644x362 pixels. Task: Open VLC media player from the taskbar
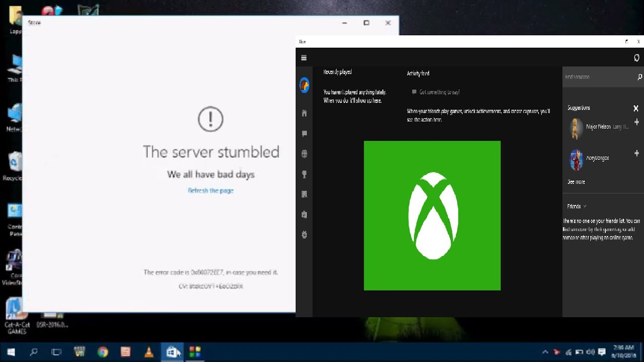tap(149, 352)
